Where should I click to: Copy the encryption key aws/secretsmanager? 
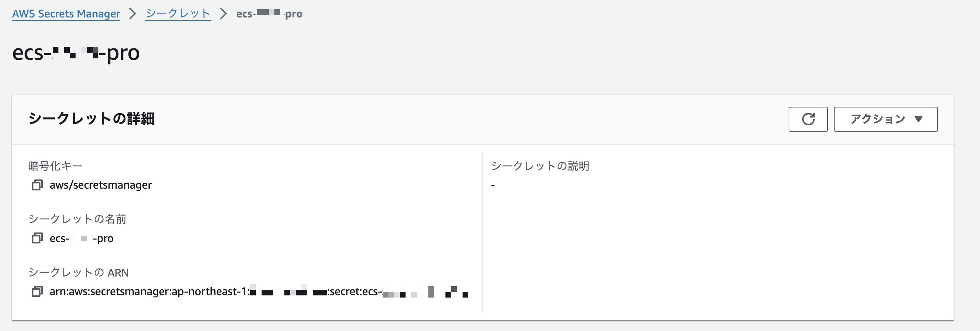coord(37,185)
